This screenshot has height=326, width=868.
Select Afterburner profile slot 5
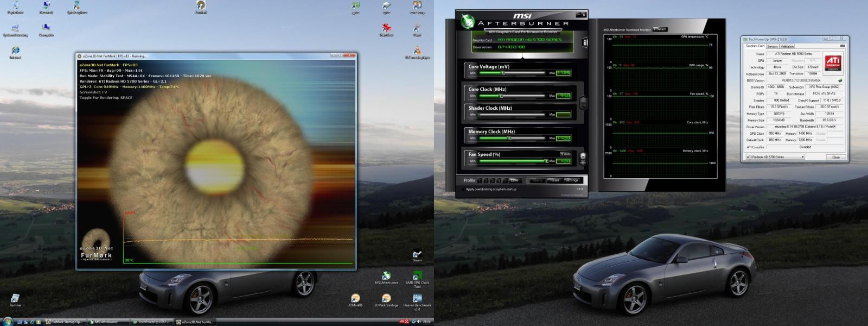pyautogui.click(x=506, y=180)
